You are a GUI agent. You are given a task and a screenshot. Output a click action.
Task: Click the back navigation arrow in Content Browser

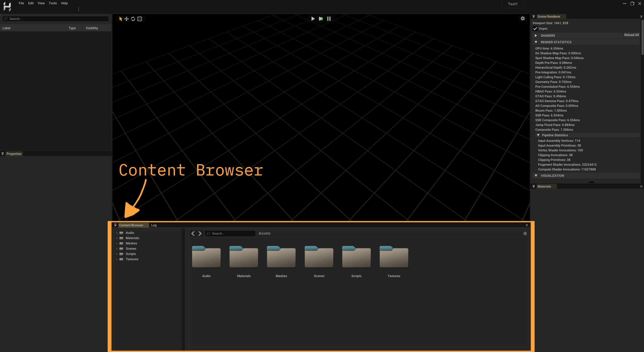(x=193, y=233)
